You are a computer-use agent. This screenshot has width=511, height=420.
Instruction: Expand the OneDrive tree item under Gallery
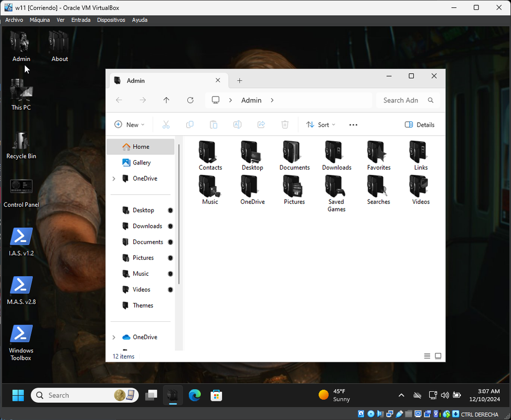coord(114,178)
